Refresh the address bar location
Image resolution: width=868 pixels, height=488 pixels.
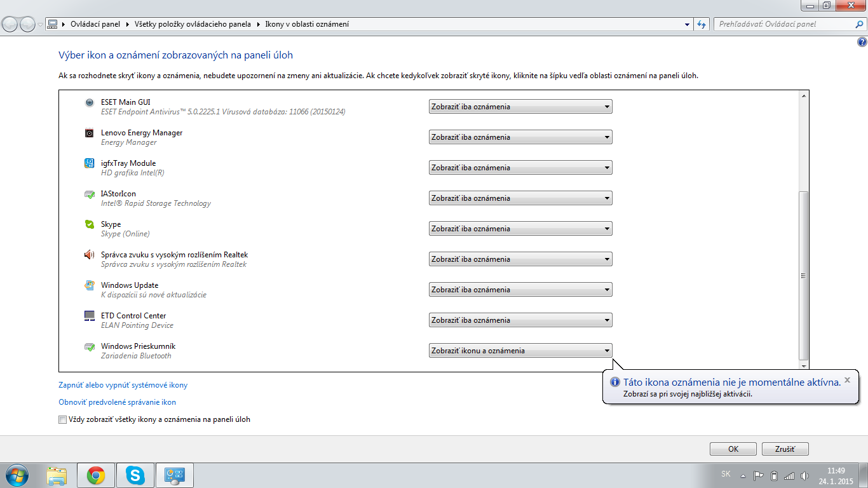pyautogui.click(x=702, y=24)
